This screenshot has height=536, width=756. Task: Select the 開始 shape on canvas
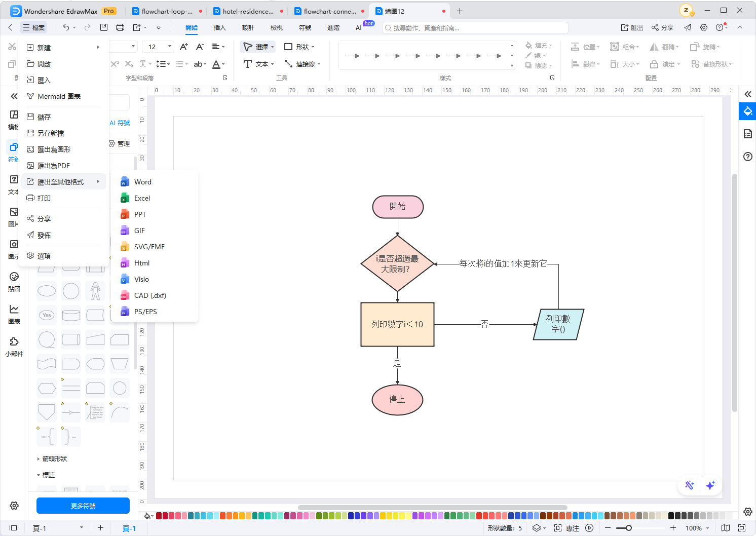398,207
